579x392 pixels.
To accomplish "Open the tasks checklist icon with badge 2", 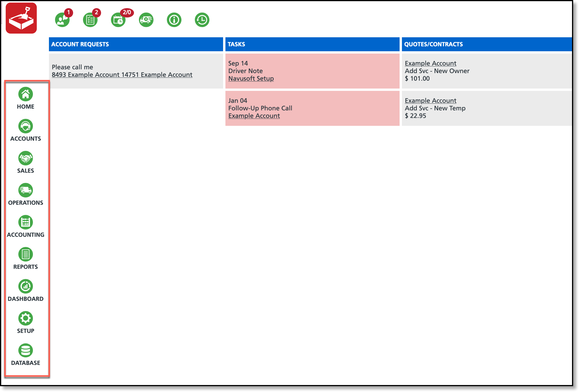I will click(x=90, y=20).
